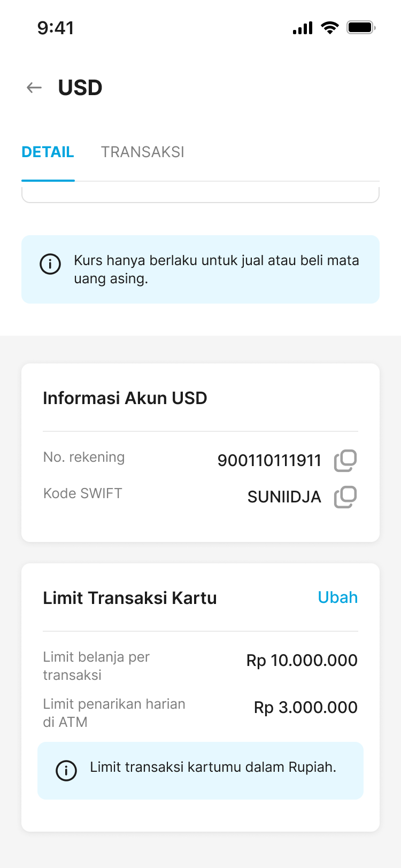Tap the status bar clock showing 9:41

pos(56,28)
